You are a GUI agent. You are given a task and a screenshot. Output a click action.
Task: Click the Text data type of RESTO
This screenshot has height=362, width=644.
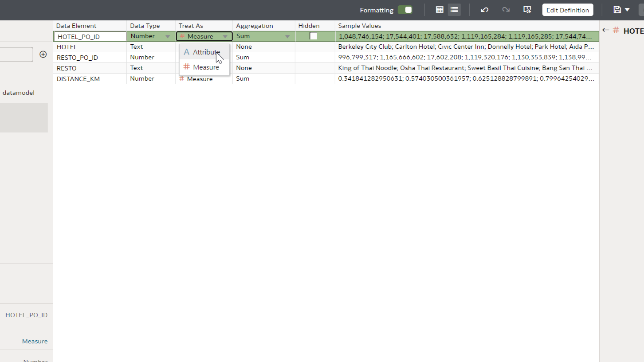coord(136,68)
